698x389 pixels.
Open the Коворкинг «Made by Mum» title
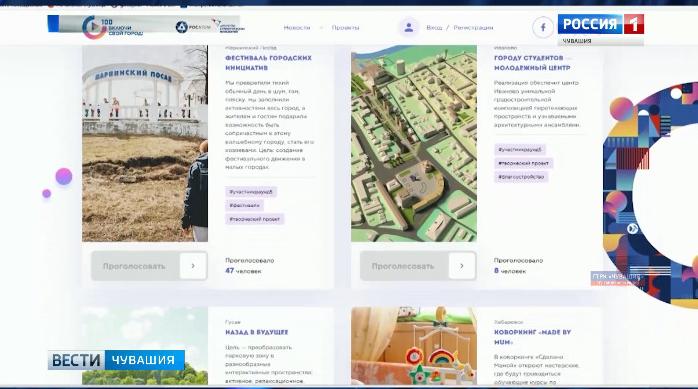coord(532,337)
